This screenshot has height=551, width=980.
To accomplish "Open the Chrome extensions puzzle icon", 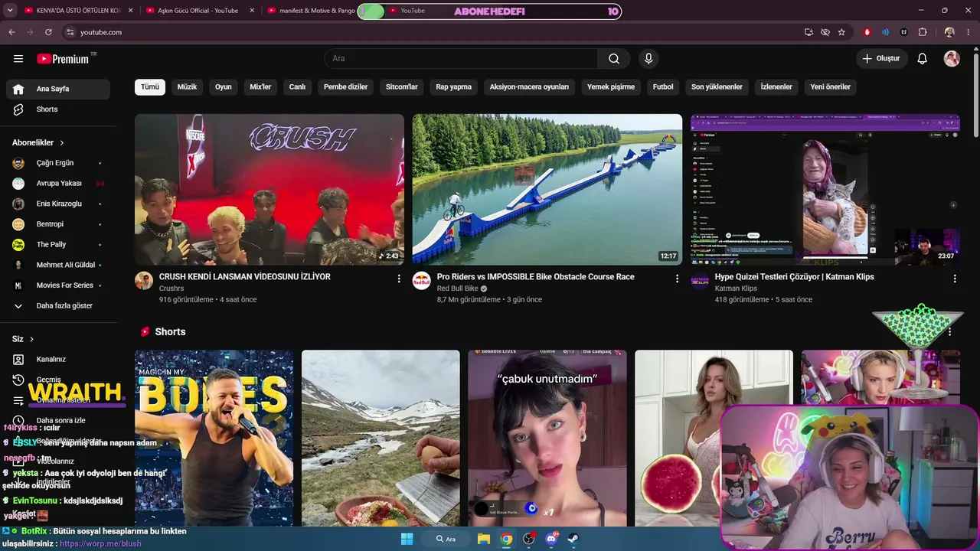I will [x=923, y=32].
